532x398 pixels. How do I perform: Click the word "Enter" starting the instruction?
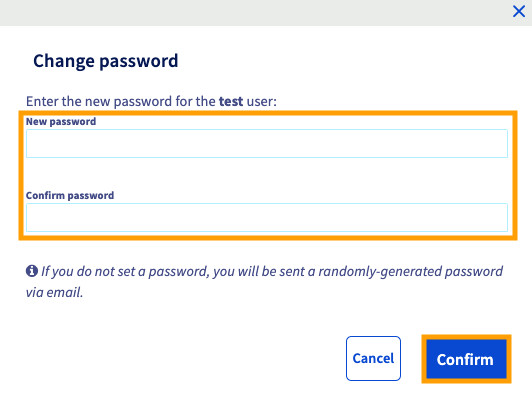click(42, 101)
